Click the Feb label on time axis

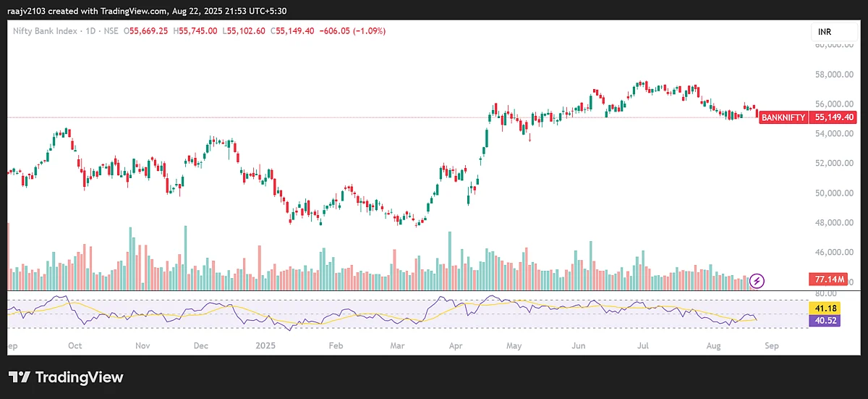pyautogui.click(x=336, y=347)
